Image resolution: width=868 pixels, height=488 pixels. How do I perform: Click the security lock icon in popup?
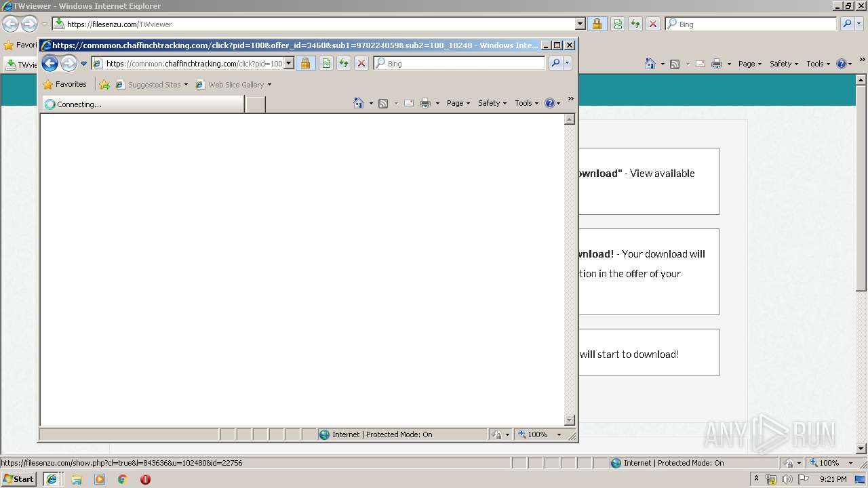pos(305,64)
